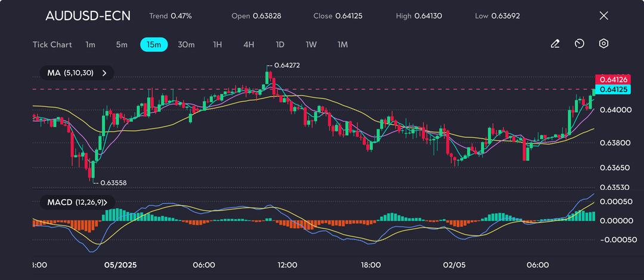Click the red 0.64126 price label

click(612, 79)
